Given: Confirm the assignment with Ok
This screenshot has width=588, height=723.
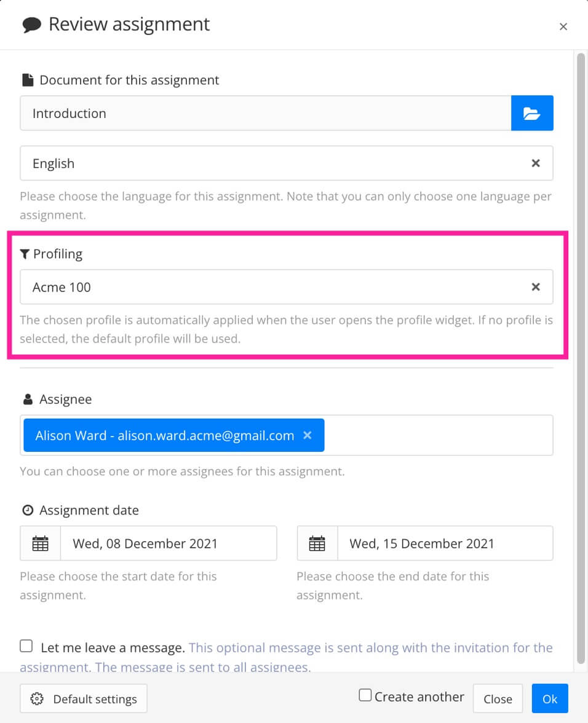Looking at the screenshot, I should coord(549,698).
